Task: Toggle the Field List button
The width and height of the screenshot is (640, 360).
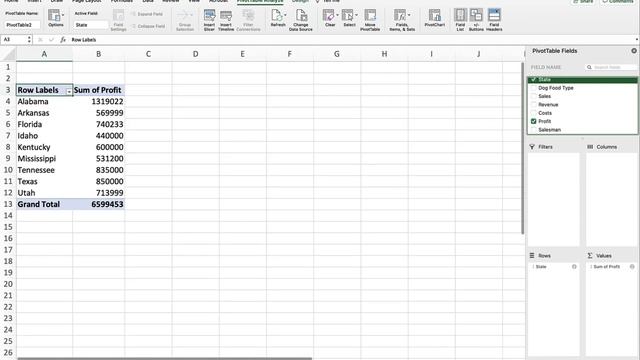Action: click(x=460, y=20)
